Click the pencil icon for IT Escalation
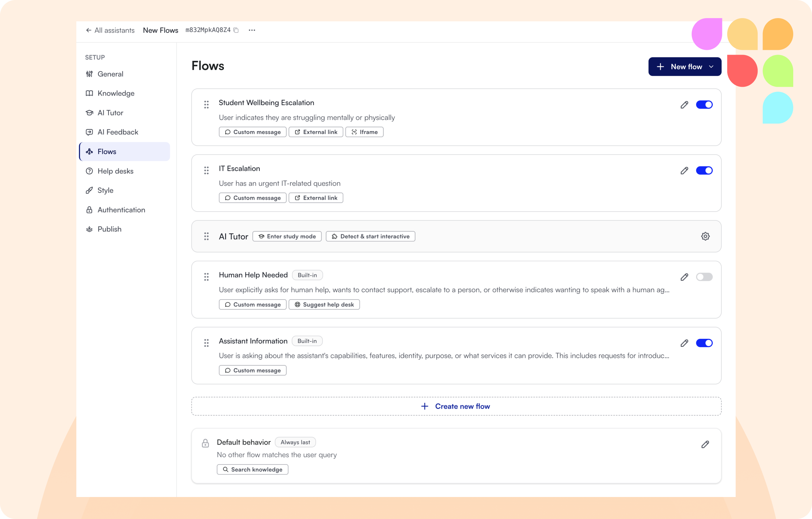 pyautogui.click(x=684, y=171)
